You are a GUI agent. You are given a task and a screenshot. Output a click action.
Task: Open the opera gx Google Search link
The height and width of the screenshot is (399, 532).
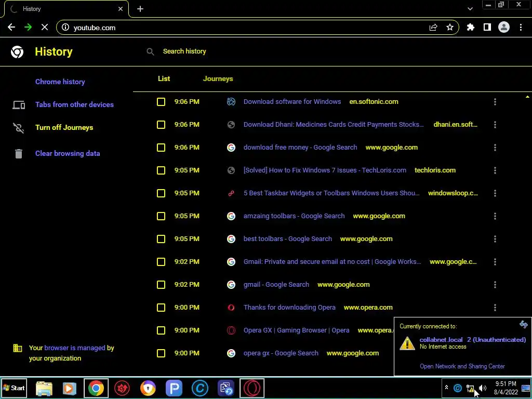[x=281, y=353]
